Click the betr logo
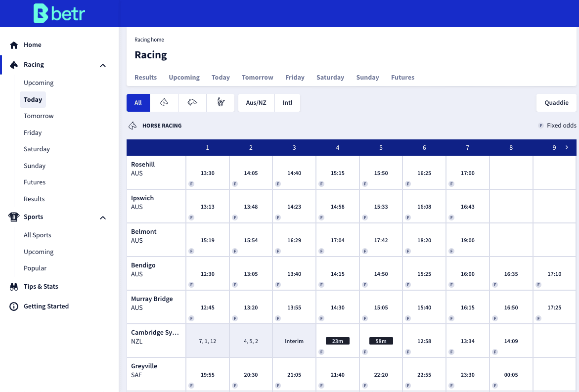The height and width of the screenshot is (392, 579). tap(59, 14)
